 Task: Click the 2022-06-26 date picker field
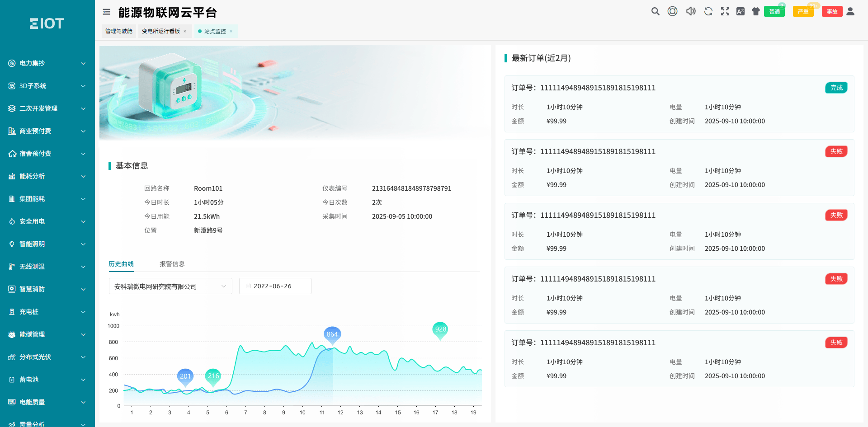coord(275,286)
